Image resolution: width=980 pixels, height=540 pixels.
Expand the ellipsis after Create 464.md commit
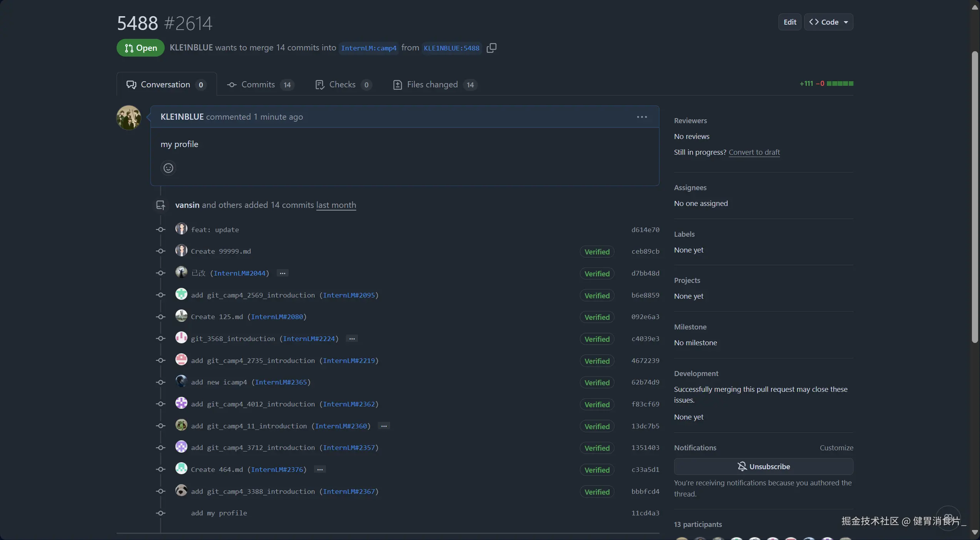click(x=320, y=470)
